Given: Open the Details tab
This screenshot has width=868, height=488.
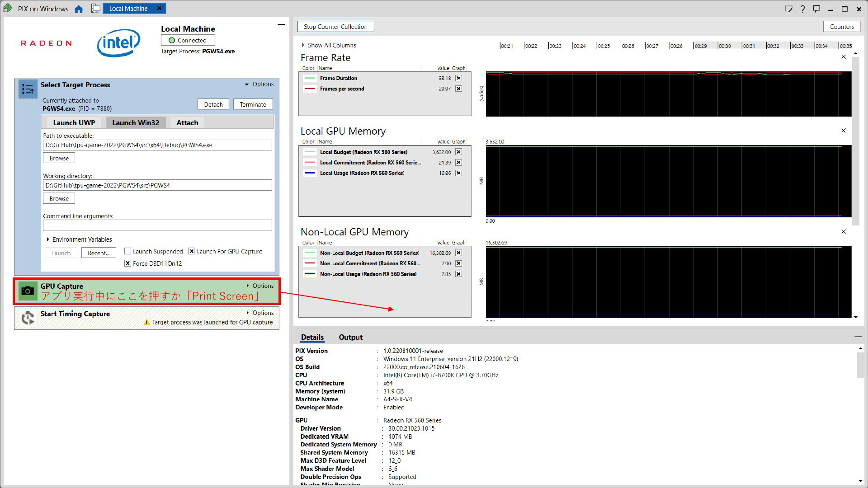Looking at the screenshot, I should 312,337.
